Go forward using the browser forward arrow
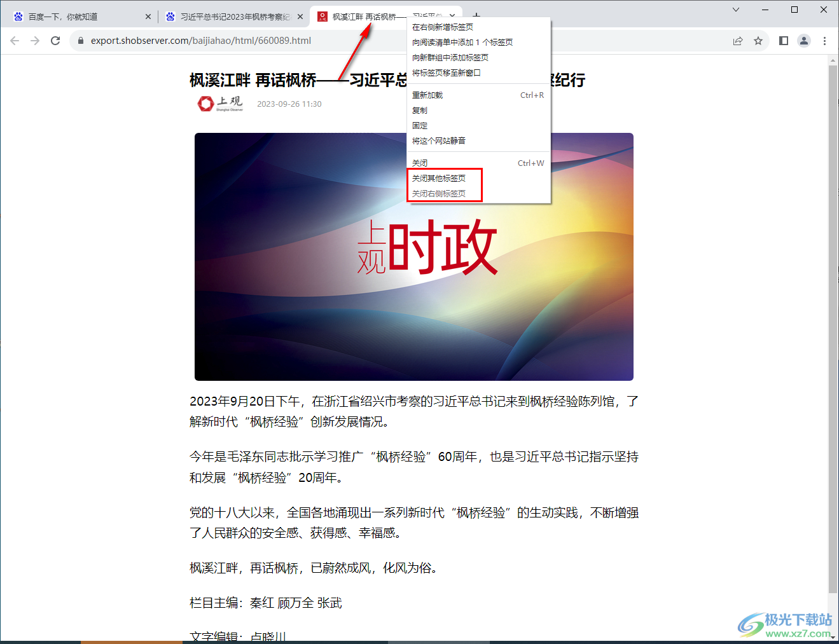Screen dimensions: 839x644 [x=35, y=41]
